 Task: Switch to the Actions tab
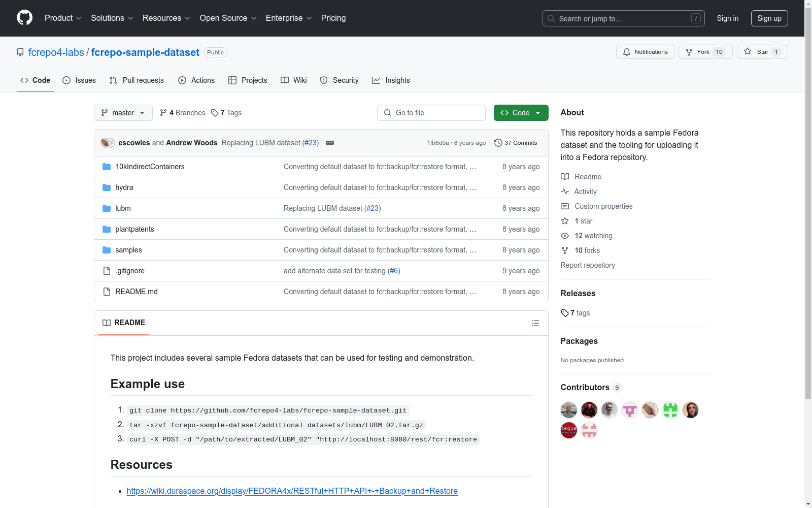[x=196, y=80]
